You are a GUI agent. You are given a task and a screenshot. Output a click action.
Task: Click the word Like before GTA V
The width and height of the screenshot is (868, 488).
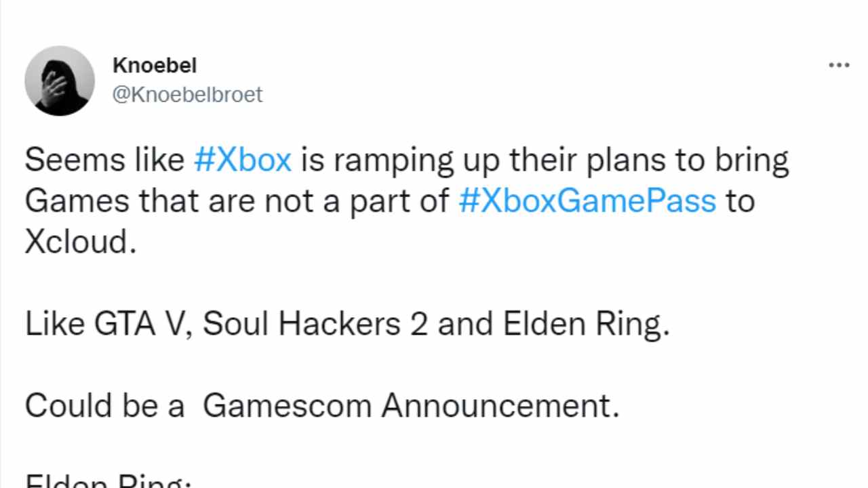54,325
